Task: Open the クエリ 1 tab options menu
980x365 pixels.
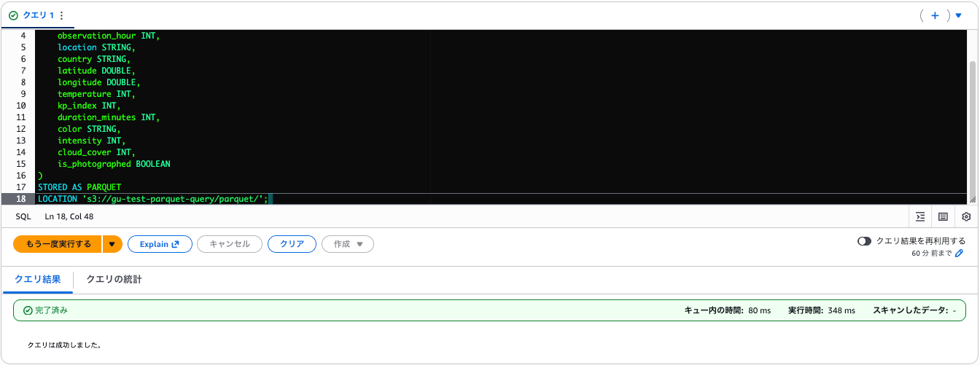Action: click(x=61, y=15)
